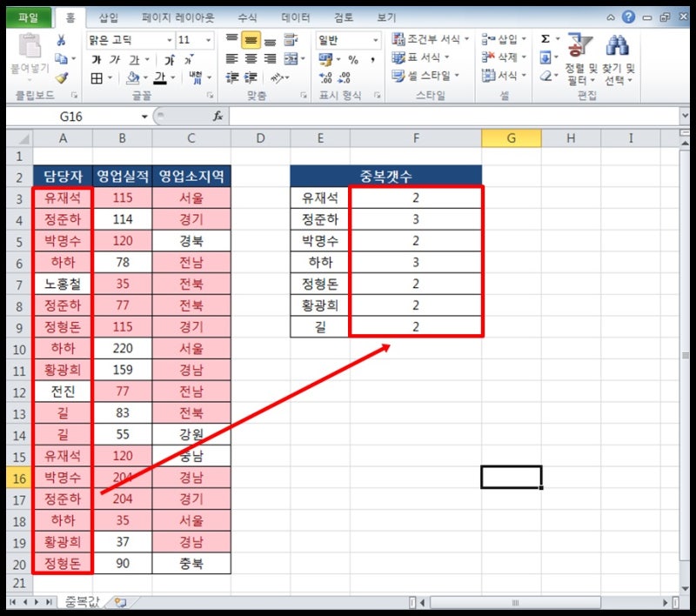
Task: Open Format (서식) dropdown in cells group
Action: coord(504,76)
